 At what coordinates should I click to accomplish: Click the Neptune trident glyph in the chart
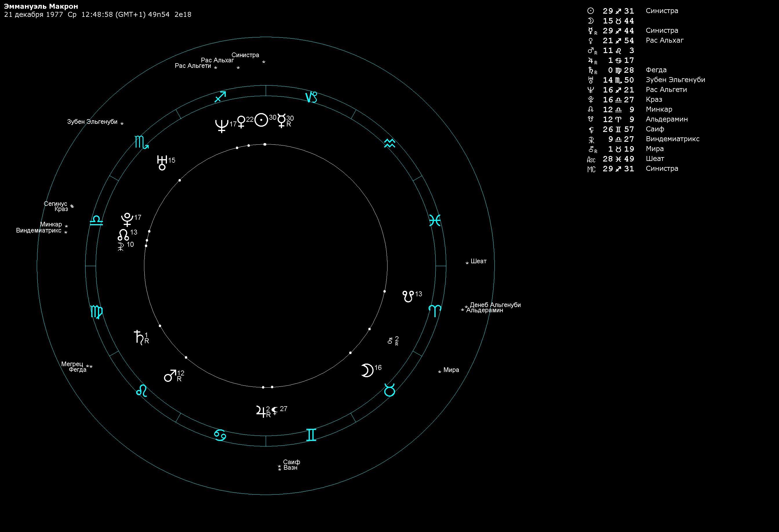pos(222,126)
